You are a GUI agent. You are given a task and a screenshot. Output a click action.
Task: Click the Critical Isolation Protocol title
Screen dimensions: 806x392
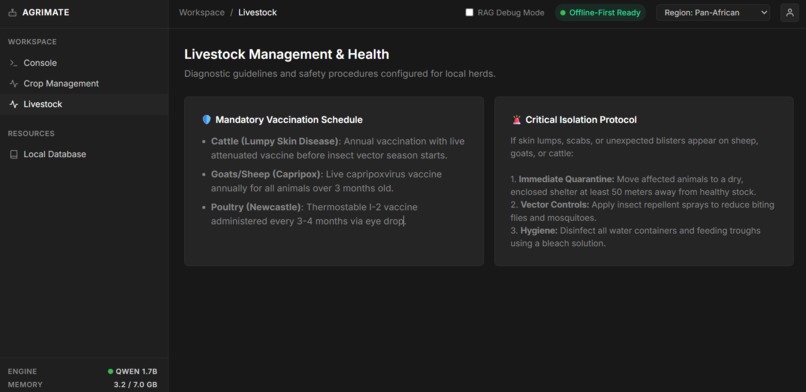(581, 120)
